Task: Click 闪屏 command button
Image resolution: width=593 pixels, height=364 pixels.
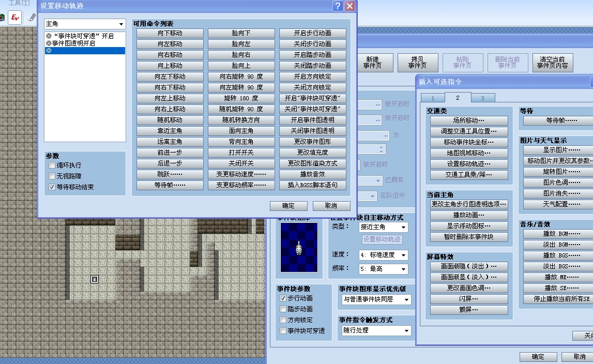Action: [x=469, y=299]
